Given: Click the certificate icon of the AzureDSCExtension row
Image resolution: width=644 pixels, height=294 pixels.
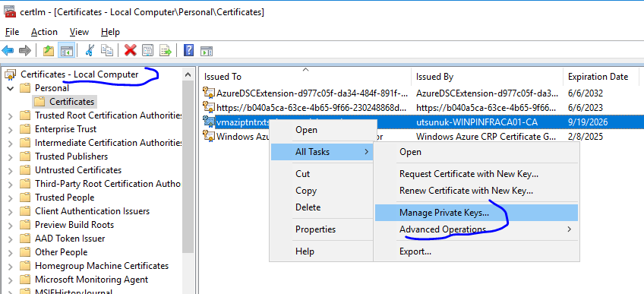Looking at the screenshot, I should point(209,93).
